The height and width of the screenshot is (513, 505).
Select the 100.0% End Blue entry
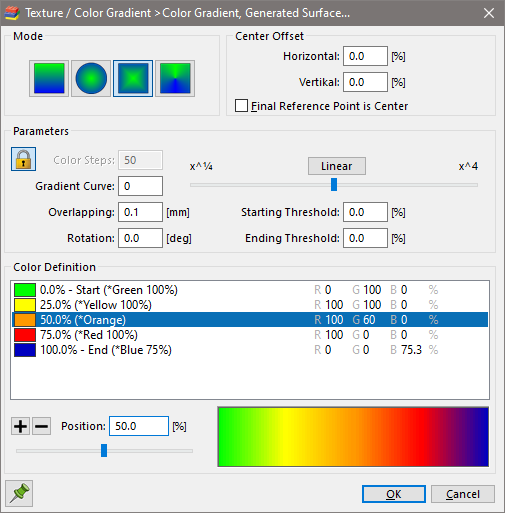250,350
